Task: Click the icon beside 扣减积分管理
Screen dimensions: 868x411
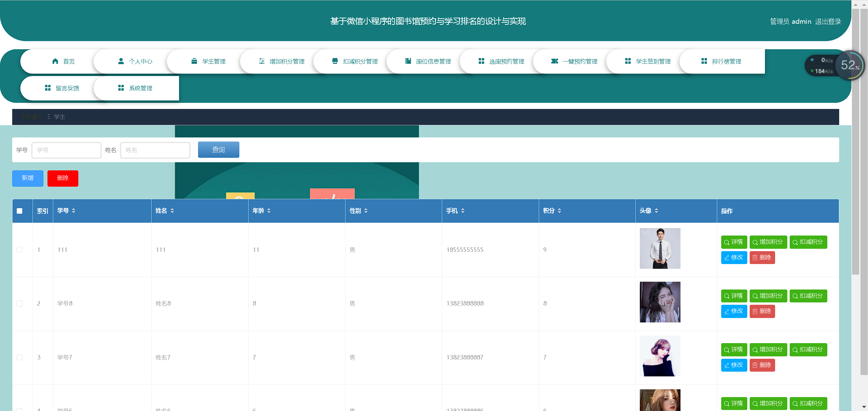Action: 335,61
